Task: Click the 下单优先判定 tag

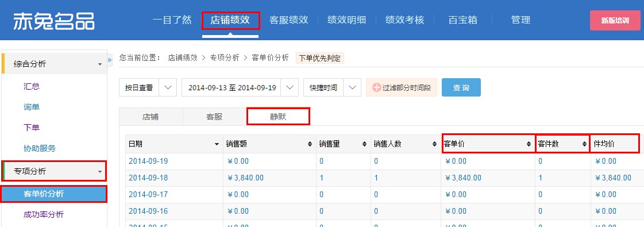Action: click(x=320, y=58)
